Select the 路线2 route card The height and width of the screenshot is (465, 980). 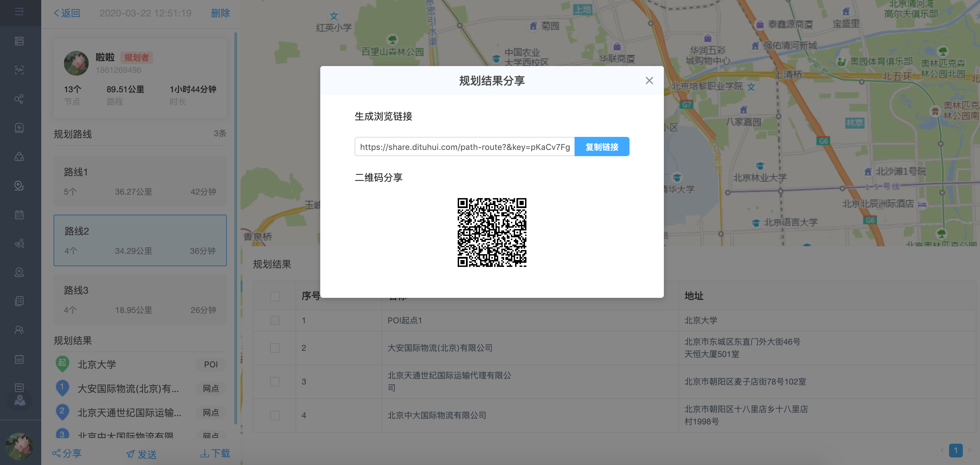click(x=140, y=240)
